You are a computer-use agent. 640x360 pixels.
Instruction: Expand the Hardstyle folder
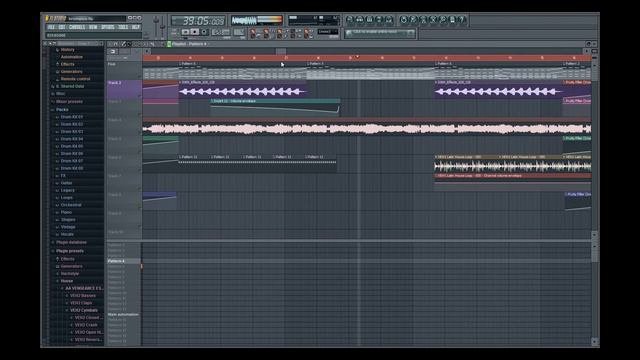69,274
